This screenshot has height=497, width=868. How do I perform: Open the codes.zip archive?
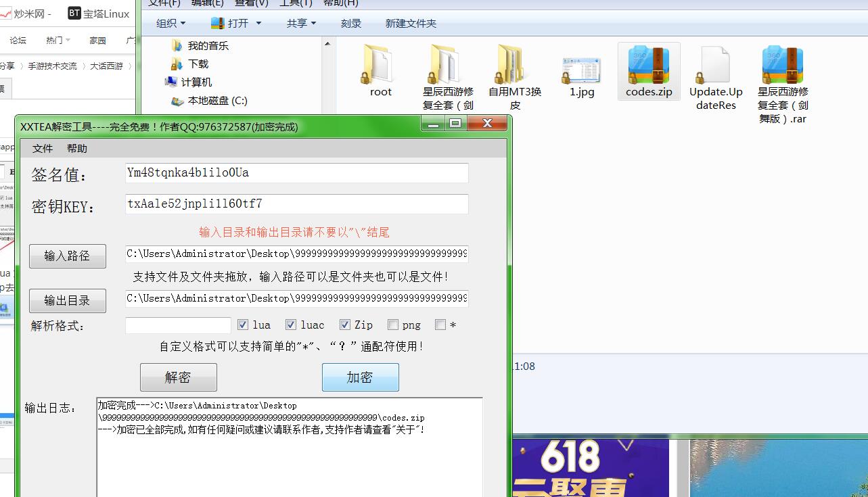648,71
